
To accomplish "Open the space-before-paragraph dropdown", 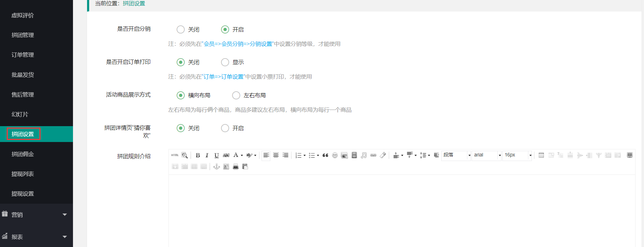I will point(402,155).
